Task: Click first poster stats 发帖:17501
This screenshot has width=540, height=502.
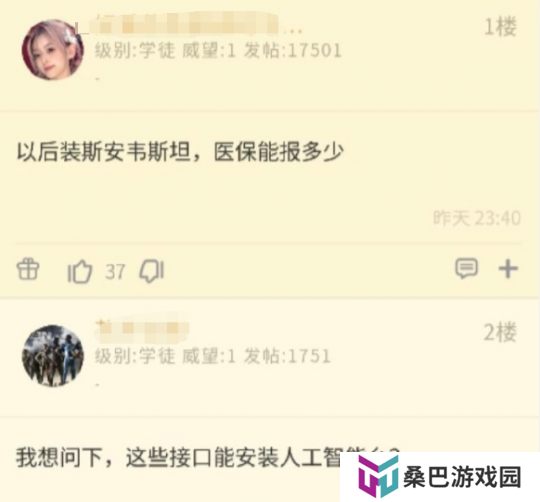Action: (293, 51)
